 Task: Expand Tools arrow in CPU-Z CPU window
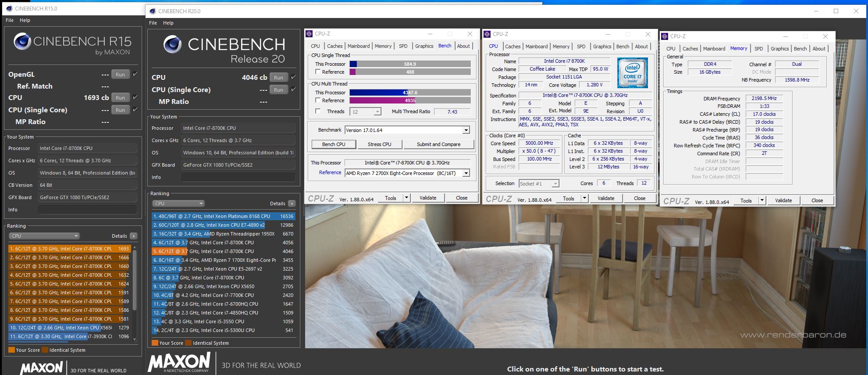584,198
